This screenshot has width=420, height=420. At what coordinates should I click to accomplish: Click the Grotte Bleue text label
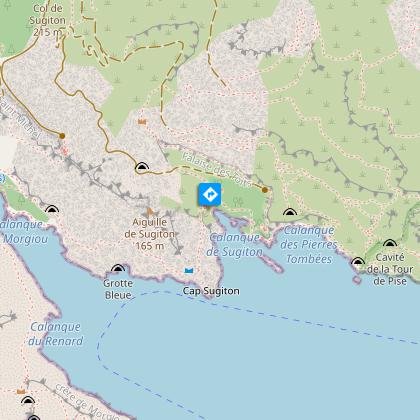[118, 289]
